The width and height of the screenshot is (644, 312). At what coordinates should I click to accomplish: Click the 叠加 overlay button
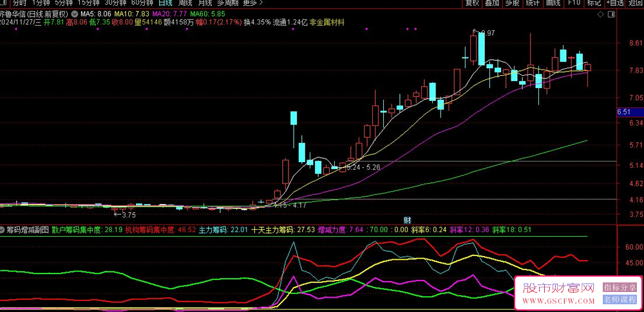492,3
